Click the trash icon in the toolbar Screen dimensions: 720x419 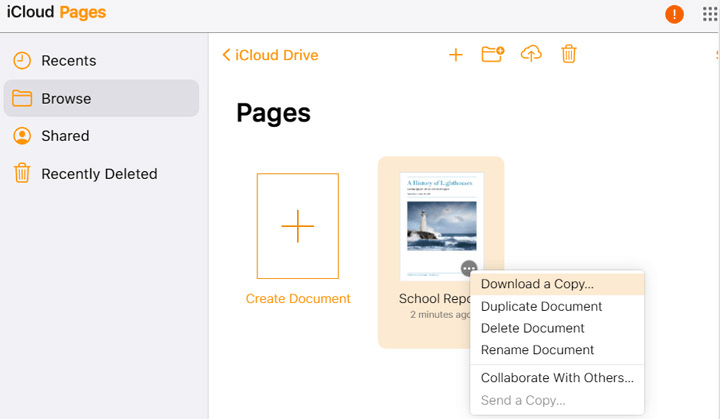(568, 55)
